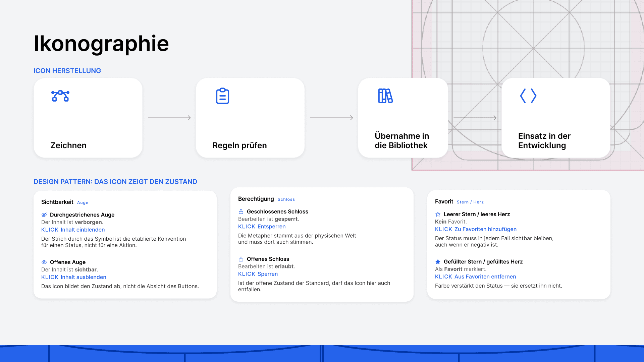Click the 'Berechtigung' card heading
The height and width of the screenshot is (362, 644).
coord(256,199)
